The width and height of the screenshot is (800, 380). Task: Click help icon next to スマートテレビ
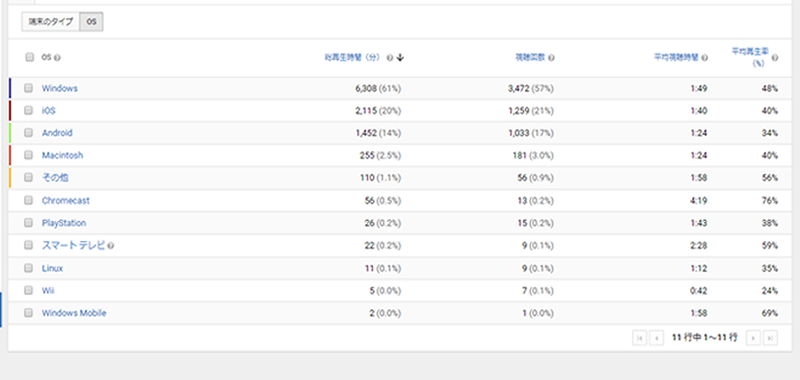111,246
